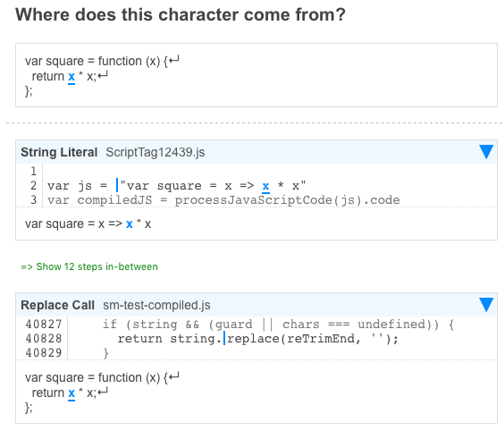Open sm-test-compiled.js file name
Image resolution: width=504 pixels, height=439 pixels.
(x=156, y=305)
